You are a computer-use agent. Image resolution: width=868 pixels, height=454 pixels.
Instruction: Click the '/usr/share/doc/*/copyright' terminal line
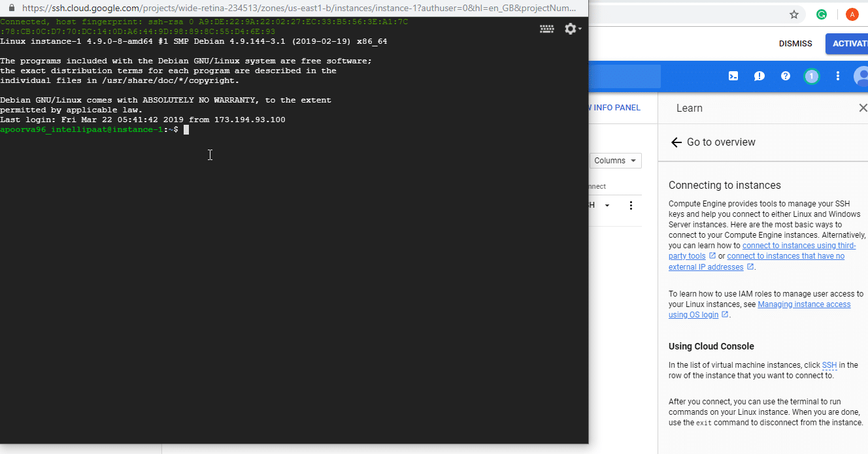[x=120, y=81]
